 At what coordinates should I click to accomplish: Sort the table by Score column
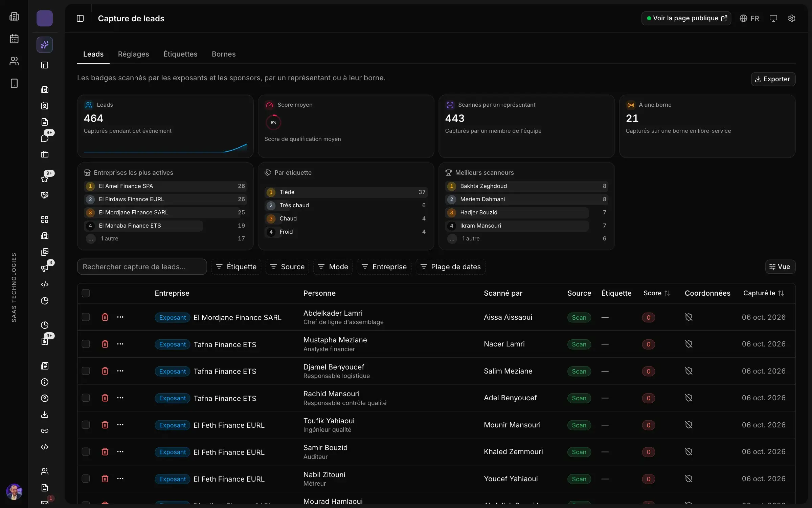coord(657,293)
